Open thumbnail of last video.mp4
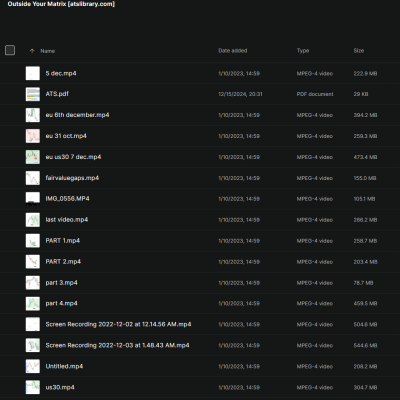This screenshot has width=400, height=400. [33, 220]
